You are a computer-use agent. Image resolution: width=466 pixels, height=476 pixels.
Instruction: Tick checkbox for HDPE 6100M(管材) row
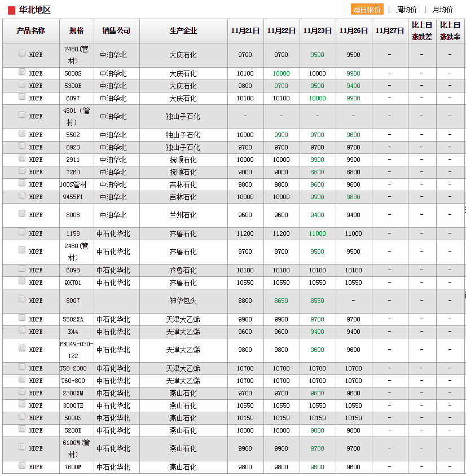(22, 447)
